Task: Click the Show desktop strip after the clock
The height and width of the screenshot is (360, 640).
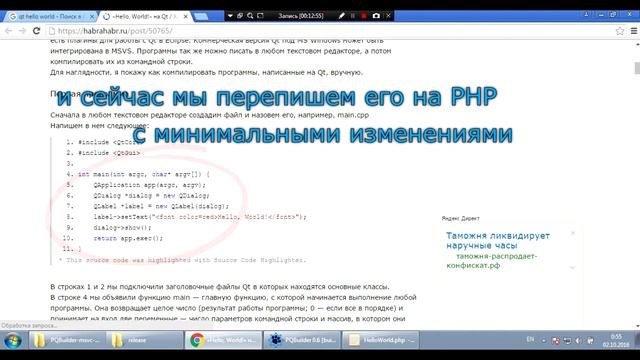Action: tap(637, 340)
